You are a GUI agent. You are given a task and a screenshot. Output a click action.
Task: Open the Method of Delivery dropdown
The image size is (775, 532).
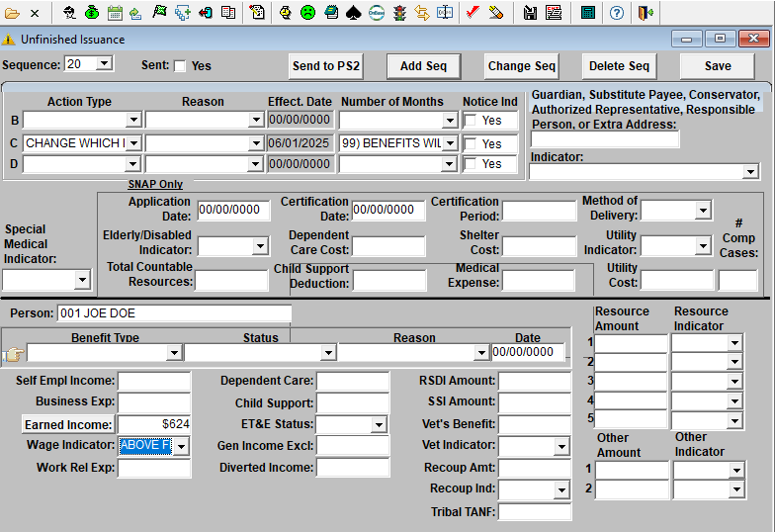[x=702, y=210]
